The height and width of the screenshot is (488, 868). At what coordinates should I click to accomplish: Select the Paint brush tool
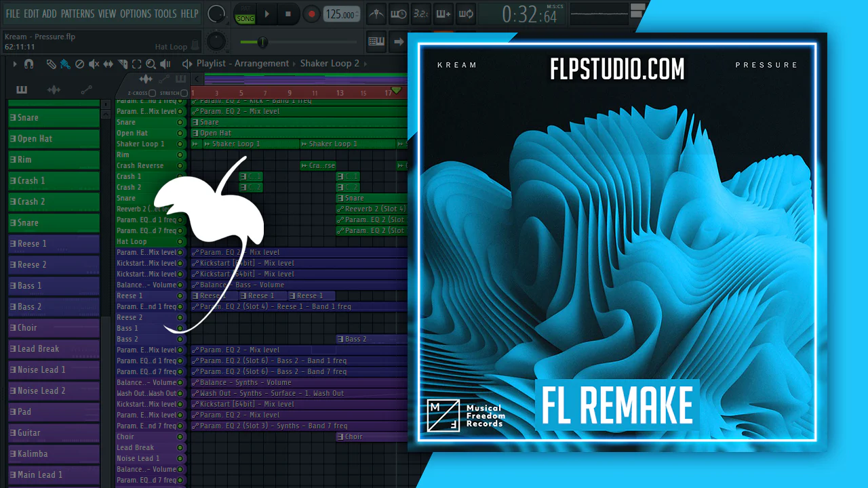click(65, 64)
